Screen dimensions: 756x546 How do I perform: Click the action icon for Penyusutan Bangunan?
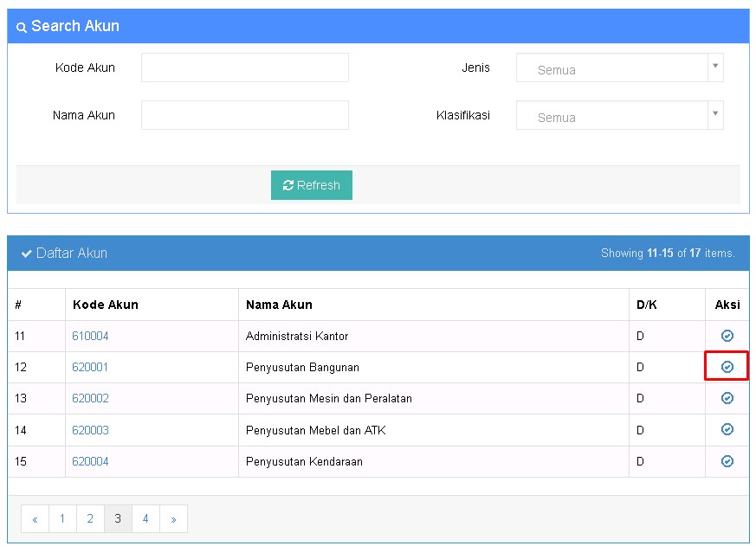coord(727,367)
